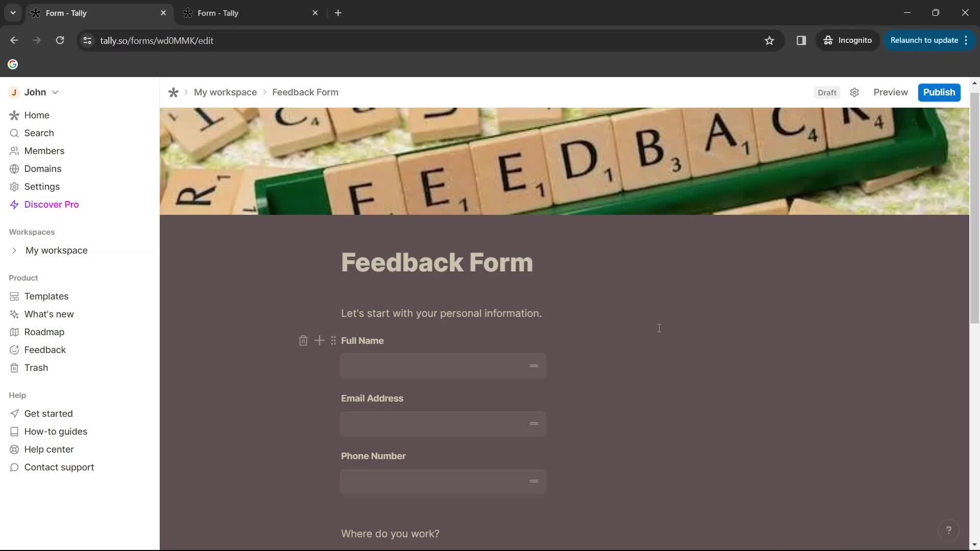Preview the current form draft
980x551 pixels.
point(891,92)
